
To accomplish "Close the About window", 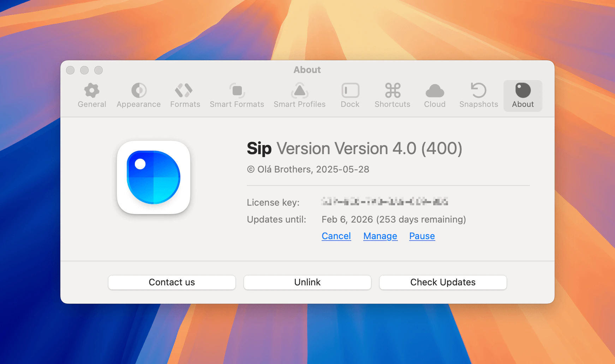I will point(70,70).
